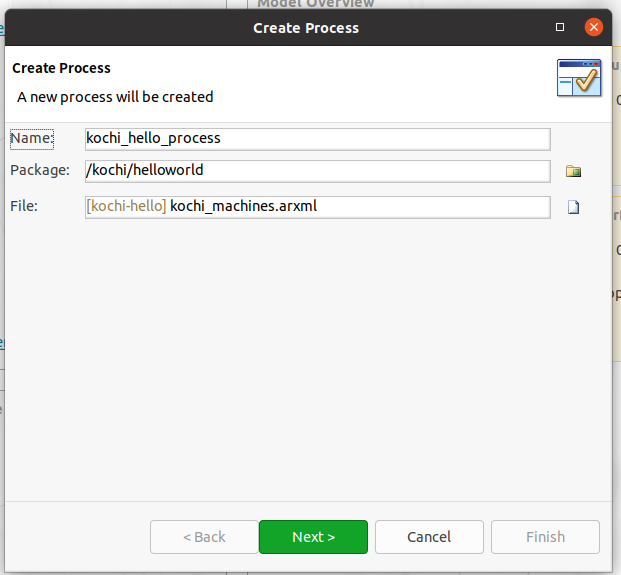The height and width of the screenshot is (575, 621).
Task: Click the new file icon beside File field
Action: tap(573, 207)
